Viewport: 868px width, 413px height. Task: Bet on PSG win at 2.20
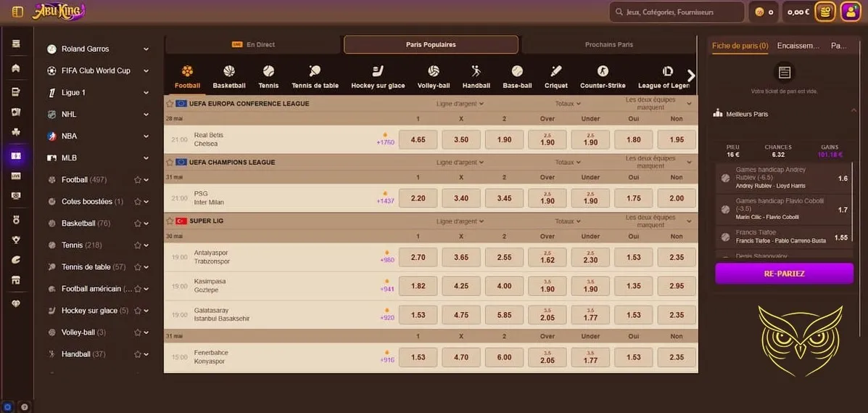tap(418, 198)
